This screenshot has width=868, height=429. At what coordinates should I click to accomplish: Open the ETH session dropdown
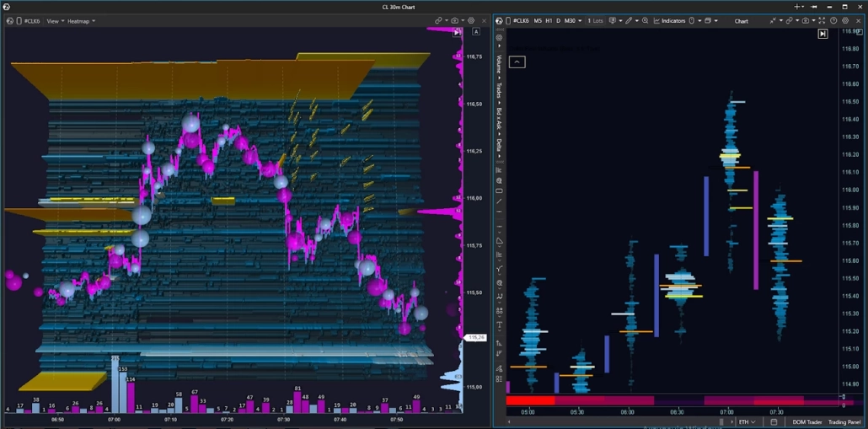[x=747, y=422]
